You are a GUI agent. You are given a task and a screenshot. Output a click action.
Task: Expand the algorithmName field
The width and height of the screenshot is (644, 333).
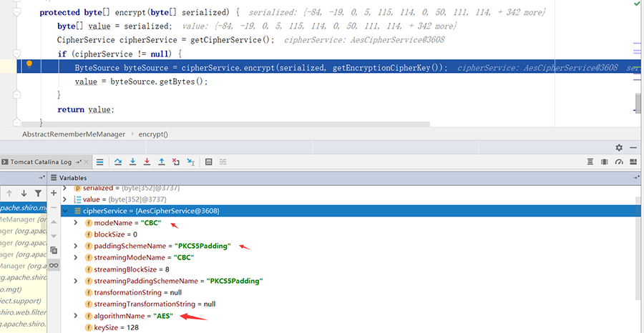pos(75,316)
